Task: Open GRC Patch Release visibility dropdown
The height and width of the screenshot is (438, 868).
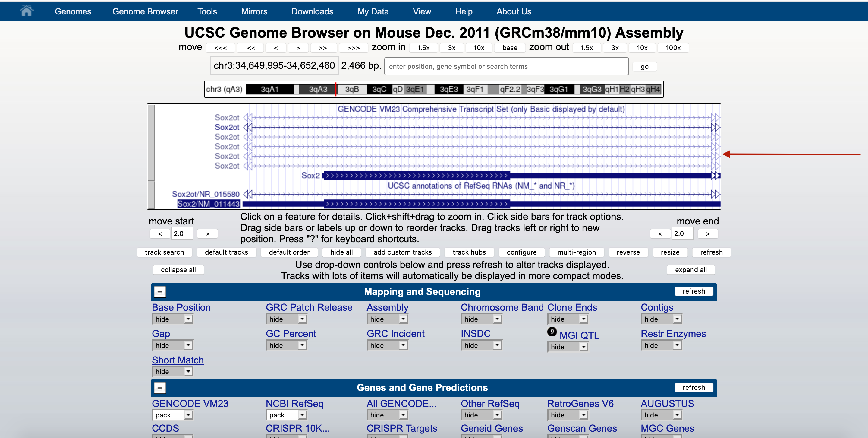Action: 286,319
